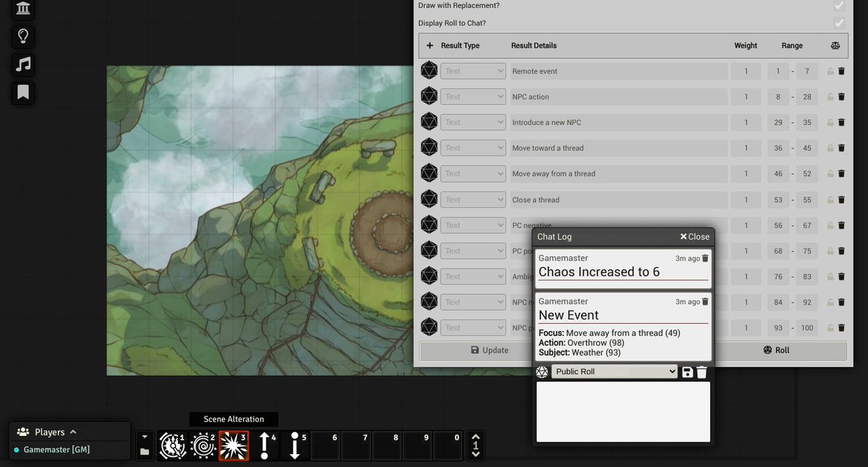Open result type dropdown for Introduce a new NPC
The height and width of the screenshot is (467, 868).
tap(473, 122)
